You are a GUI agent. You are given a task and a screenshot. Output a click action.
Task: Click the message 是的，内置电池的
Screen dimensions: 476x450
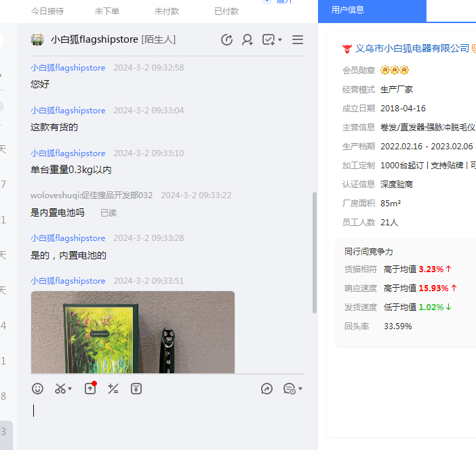point(68,255)
